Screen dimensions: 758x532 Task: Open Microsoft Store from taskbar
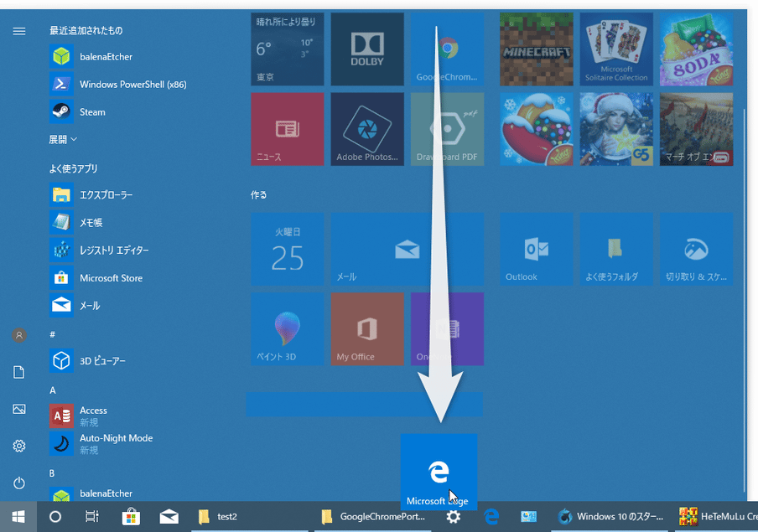tap(131, 517)
